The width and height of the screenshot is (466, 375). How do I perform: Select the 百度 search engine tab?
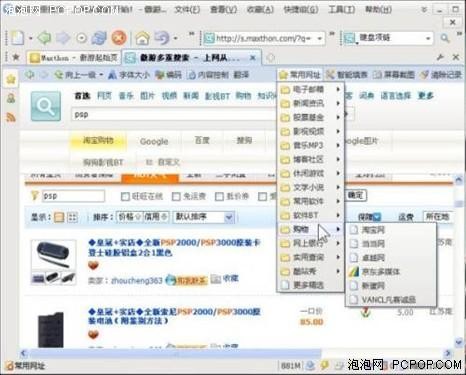(x=202, y=141)
